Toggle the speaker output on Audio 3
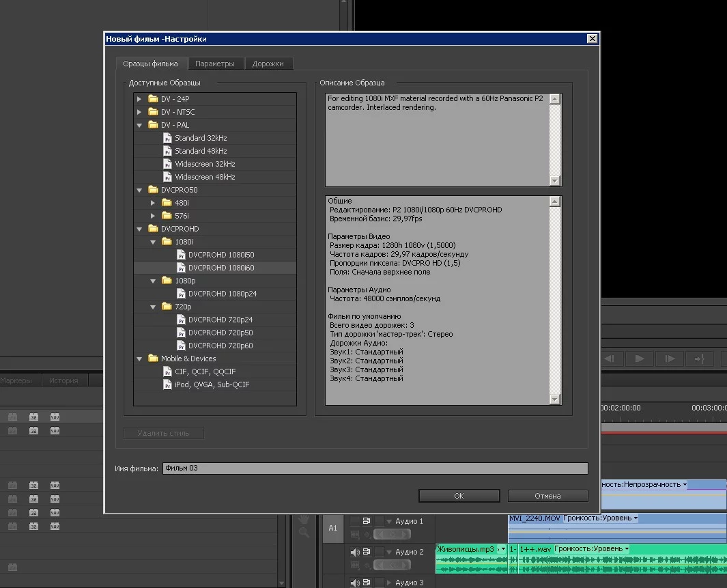Image resolution: width=727 pixels, height=588 pixels. (355, 583)
